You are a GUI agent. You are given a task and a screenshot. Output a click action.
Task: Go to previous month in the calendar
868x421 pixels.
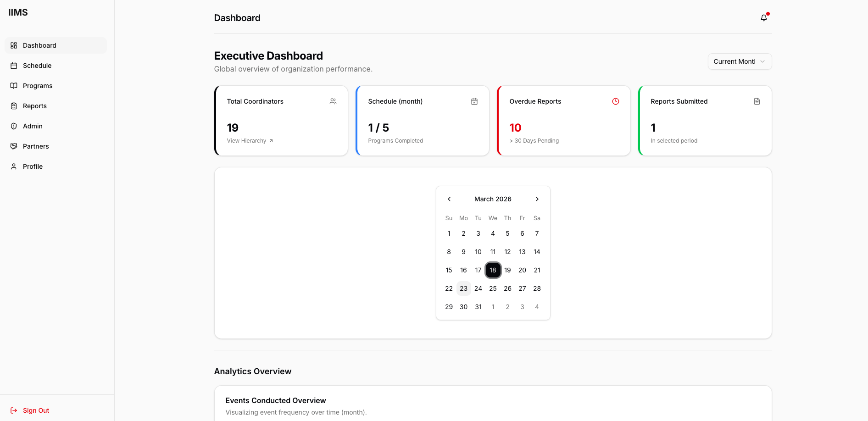[449, 199]
